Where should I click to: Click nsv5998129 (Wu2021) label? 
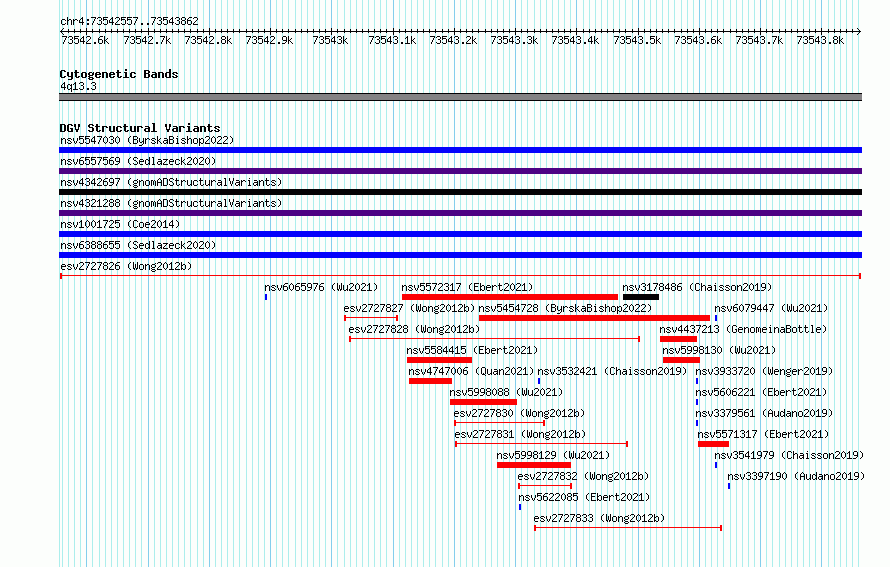(553, 455)
